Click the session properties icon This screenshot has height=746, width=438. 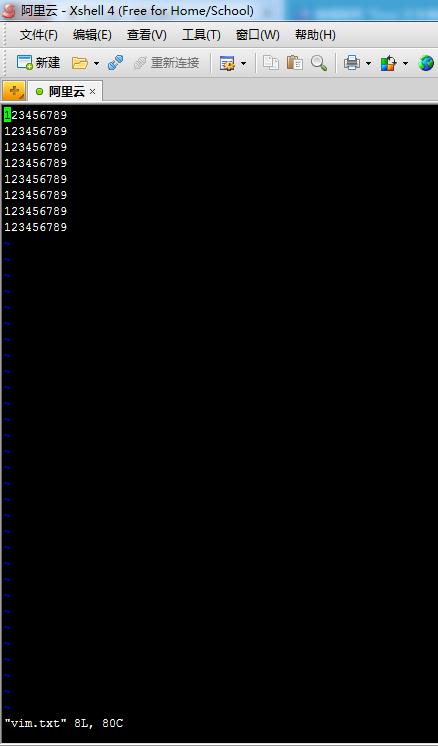click(x=227, y=63)
